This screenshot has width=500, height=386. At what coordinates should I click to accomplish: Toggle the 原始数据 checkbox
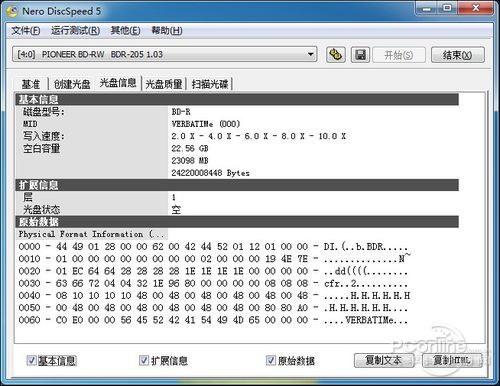(271, 360)
